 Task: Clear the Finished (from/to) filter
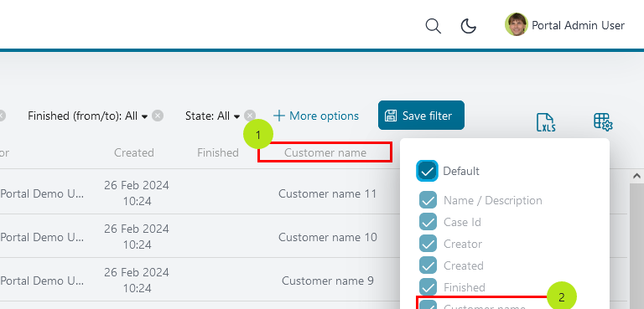point(158,116)
